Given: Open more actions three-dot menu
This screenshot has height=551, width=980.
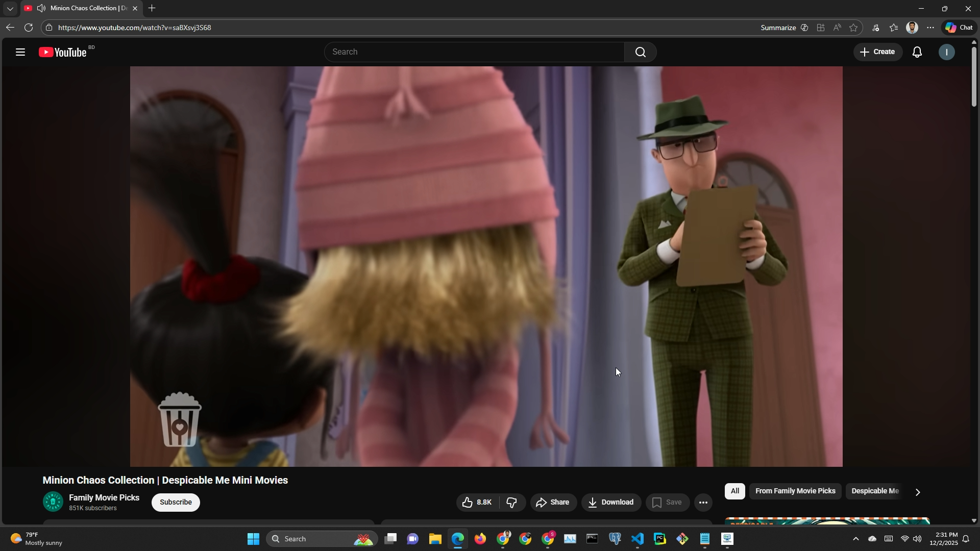Looking at the screenshot, I should point(703,503).
